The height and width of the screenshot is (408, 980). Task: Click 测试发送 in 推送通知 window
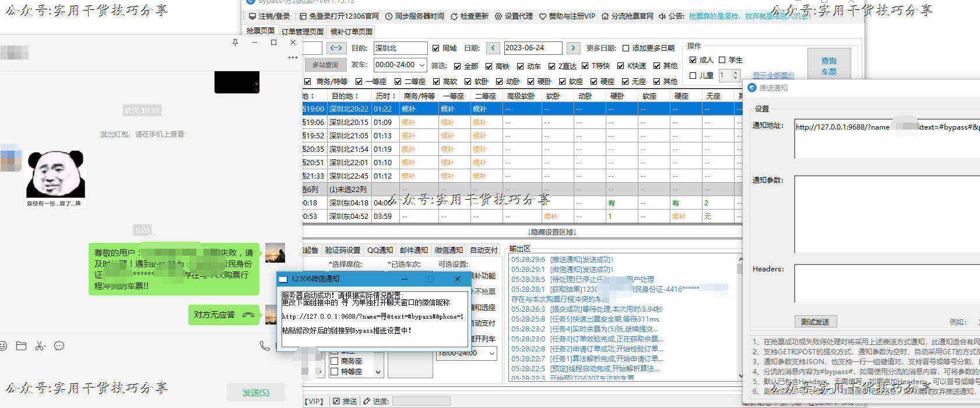coord(815,322)
